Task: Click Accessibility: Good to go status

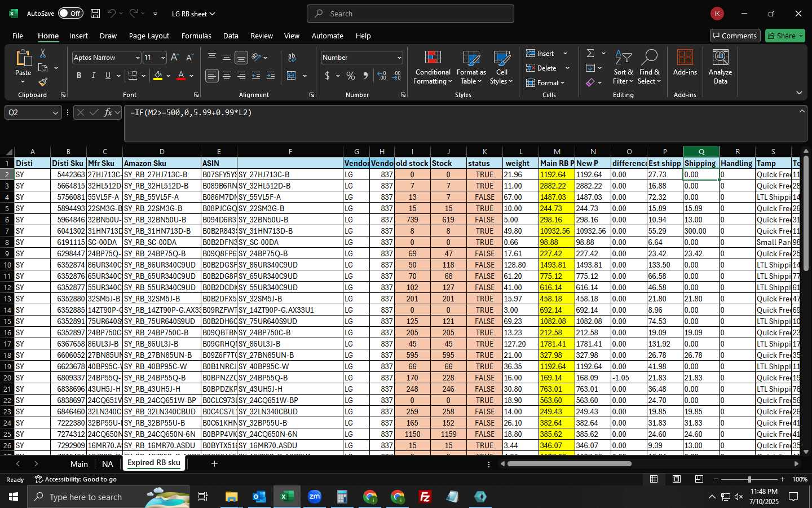Action: point(76,479)
